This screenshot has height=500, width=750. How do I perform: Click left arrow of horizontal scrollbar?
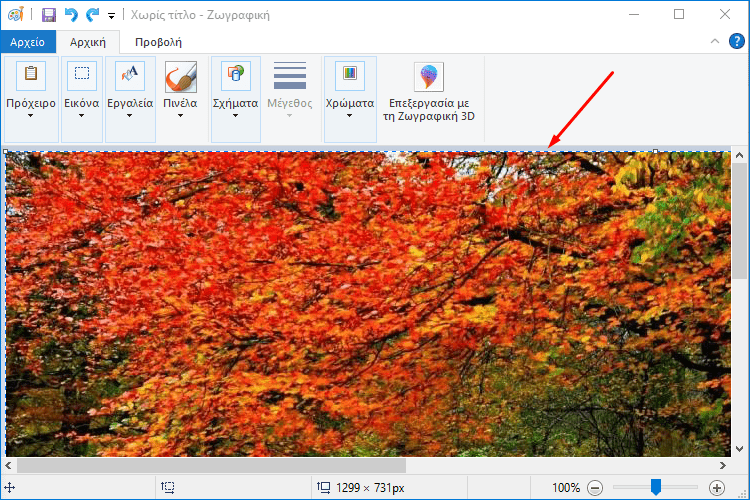pos(8,465)
